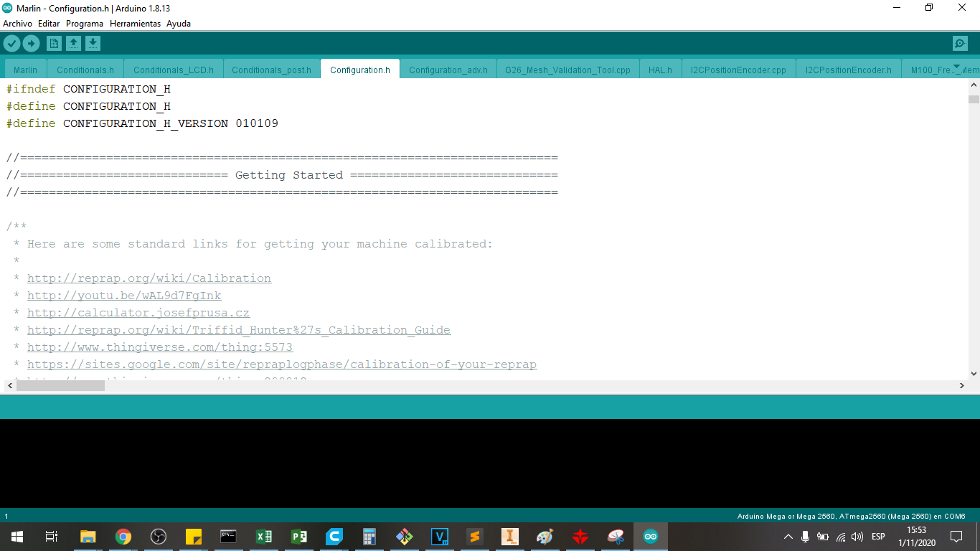Click the Upload sketch arrow button
Screen dimensions: 980x551
[x=31, y=44]
